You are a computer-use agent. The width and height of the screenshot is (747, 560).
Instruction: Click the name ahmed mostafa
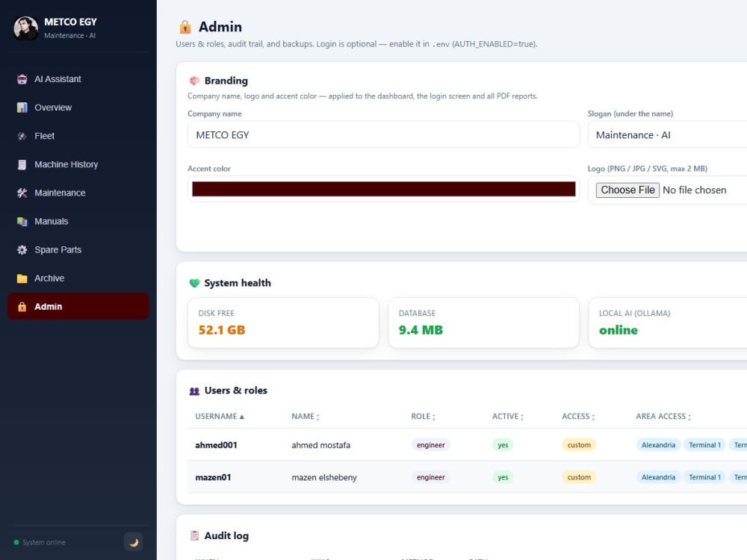point(320,445)
